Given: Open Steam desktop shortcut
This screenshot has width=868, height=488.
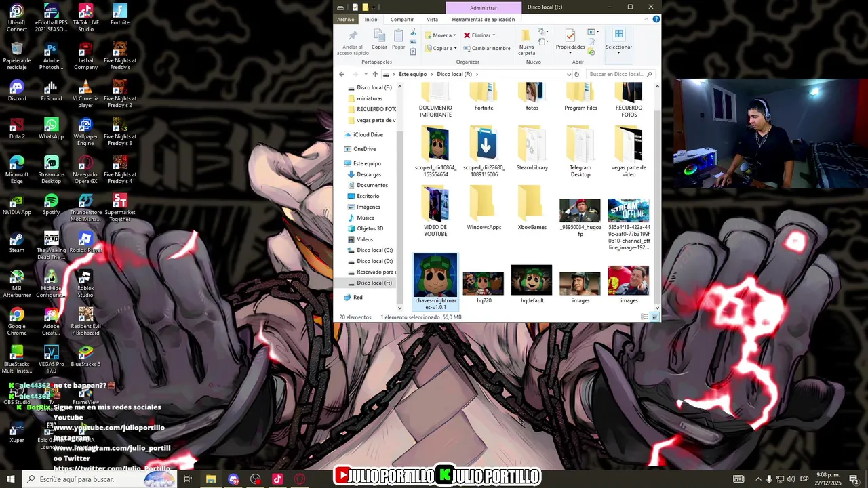Looking at the screenshot, I should click(x=17, y=242).
